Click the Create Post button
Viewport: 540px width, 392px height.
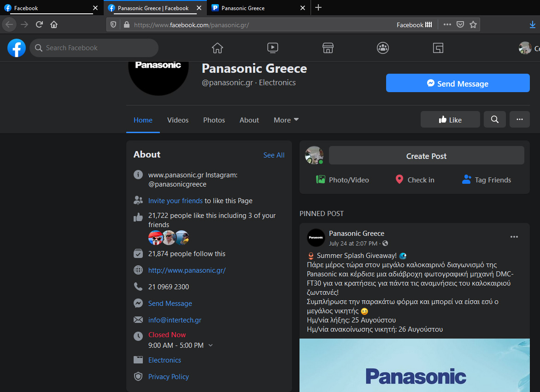click(426, 156)
